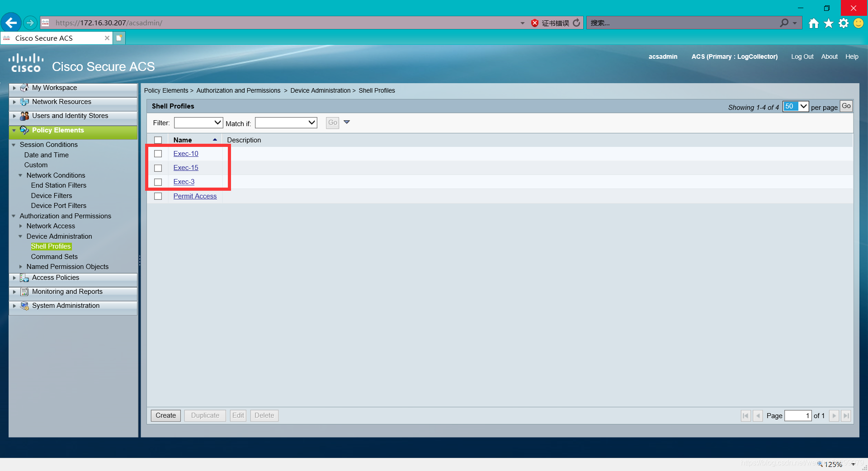Tick the select-all checkbox in header

point(158,140)
